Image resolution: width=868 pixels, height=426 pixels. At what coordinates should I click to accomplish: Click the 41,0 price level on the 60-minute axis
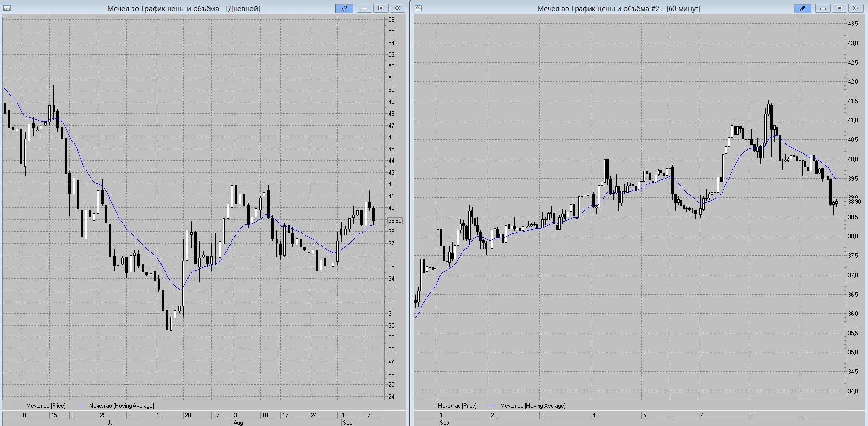(x=853, y=120)
